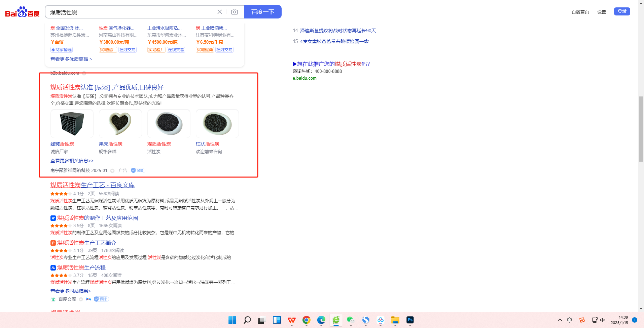This screenshot has height=328, width=644.
Task: Click the small circle icon next to 南宁聚雅祥网络科技
Action: [x=112, y=171]
